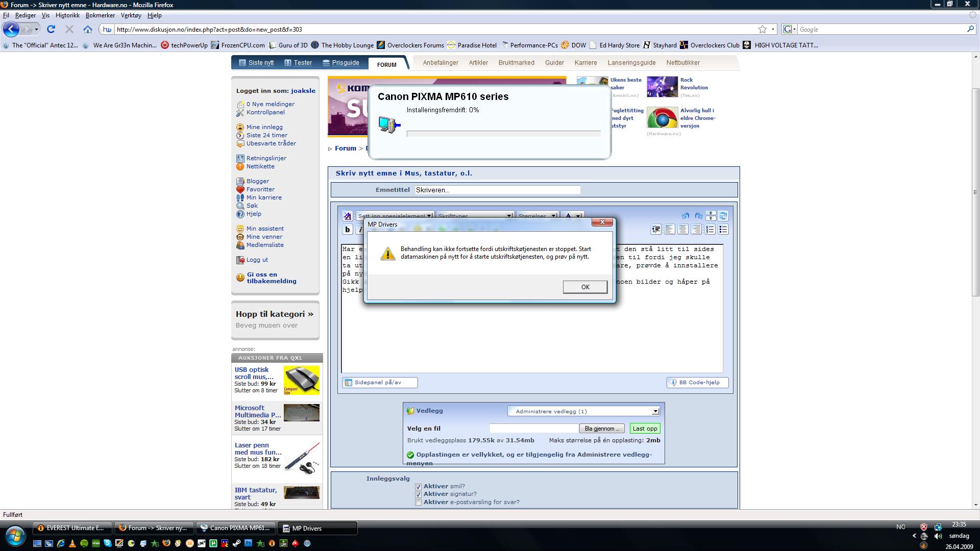Toggle Aktiver smil checkbox
This screenshot has height=551, width=980.
[418, 487]
